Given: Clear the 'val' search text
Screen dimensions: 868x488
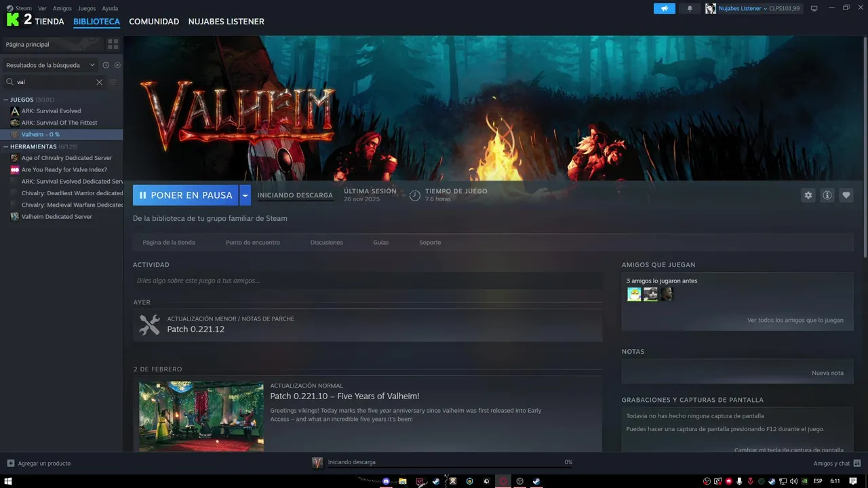Looking at the screenshot, I should (x=99, y=82).
